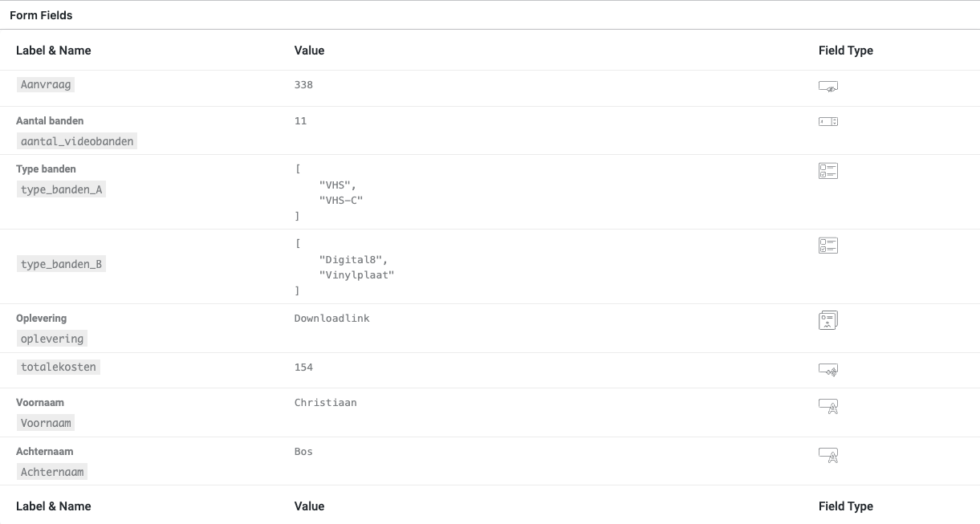Click the oplevering field name tag
The width and height of the screenshot is (980, 524).
[52, 339]
